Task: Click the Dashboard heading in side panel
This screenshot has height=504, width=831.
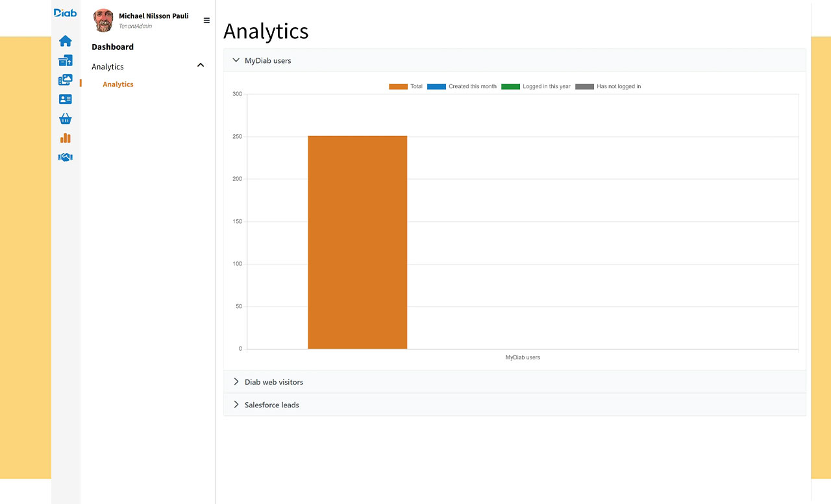Action: [x=113, y=47]
